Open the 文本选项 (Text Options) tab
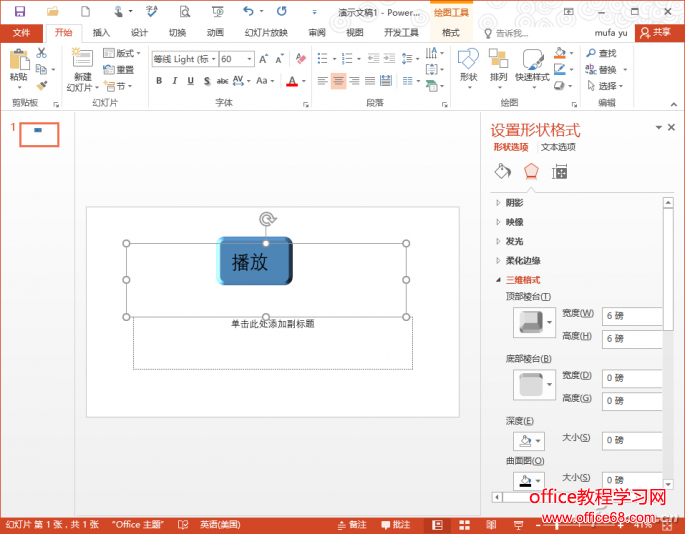This screenshot has width=685, height=534. (558, 147)
